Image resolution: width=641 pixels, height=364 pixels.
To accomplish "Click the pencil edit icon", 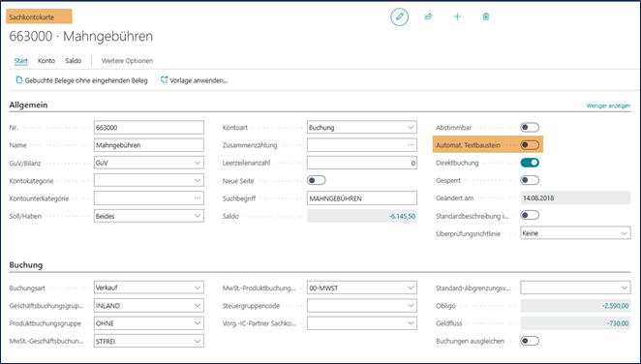I will pos(399,16).
